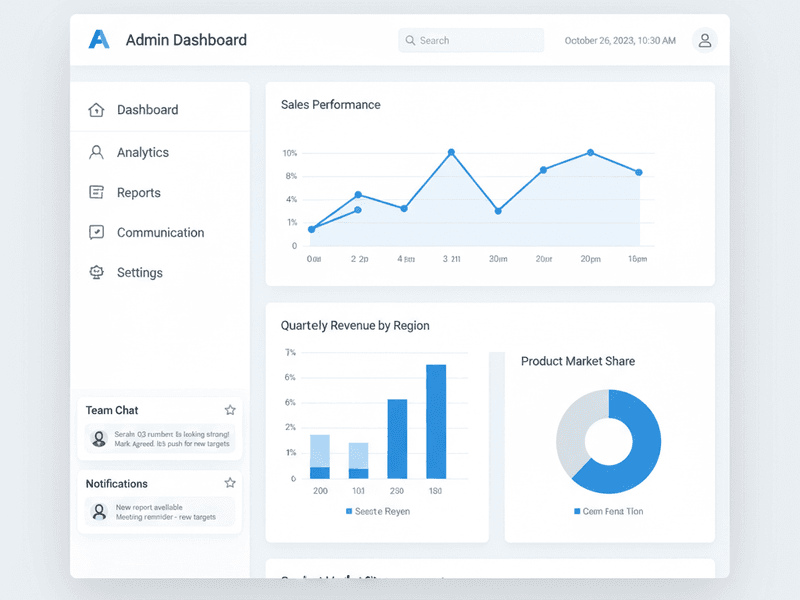Star the Team Chat card
Screen dimensions: 800x600
[230, 410]
